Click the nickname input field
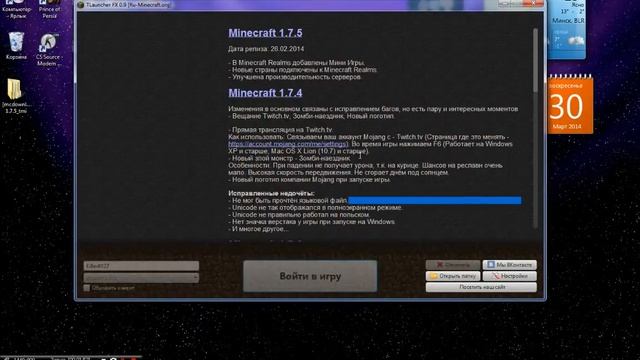Image resolution: width=640 pixels, height=360 pixels. pyautogui.click(x=141, y=266)
